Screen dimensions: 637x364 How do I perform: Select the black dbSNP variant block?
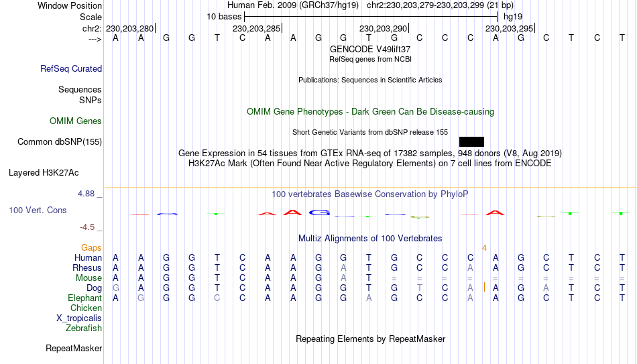click(471, 142)
